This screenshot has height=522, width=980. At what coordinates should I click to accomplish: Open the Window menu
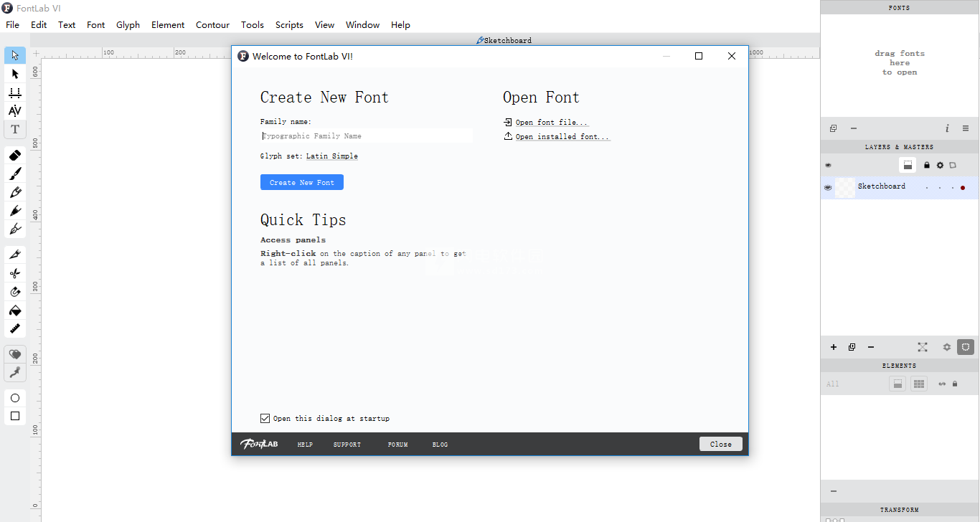tap(362, 25)
